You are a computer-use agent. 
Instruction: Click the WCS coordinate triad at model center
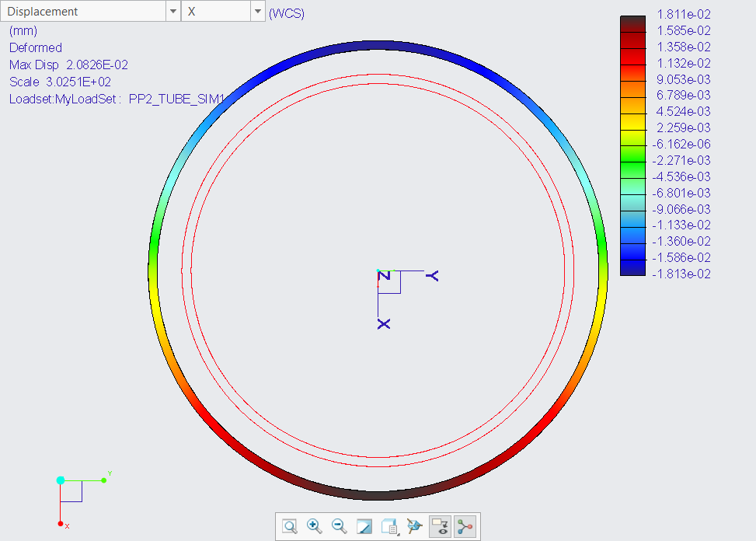coord(388,281)
